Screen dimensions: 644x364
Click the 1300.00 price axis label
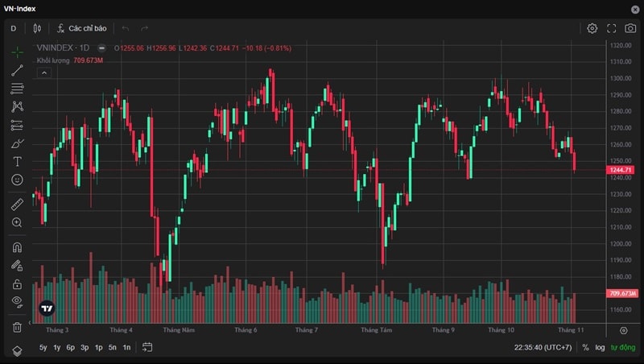621,78
